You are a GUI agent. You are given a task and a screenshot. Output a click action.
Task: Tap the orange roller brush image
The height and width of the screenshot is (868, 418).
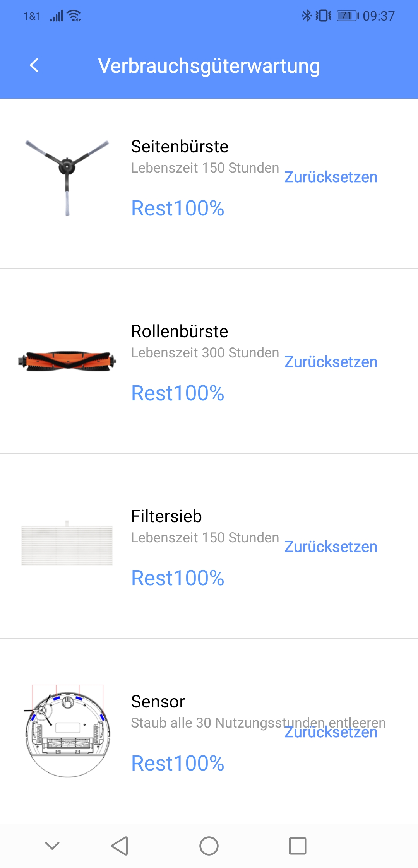point(67,361)
